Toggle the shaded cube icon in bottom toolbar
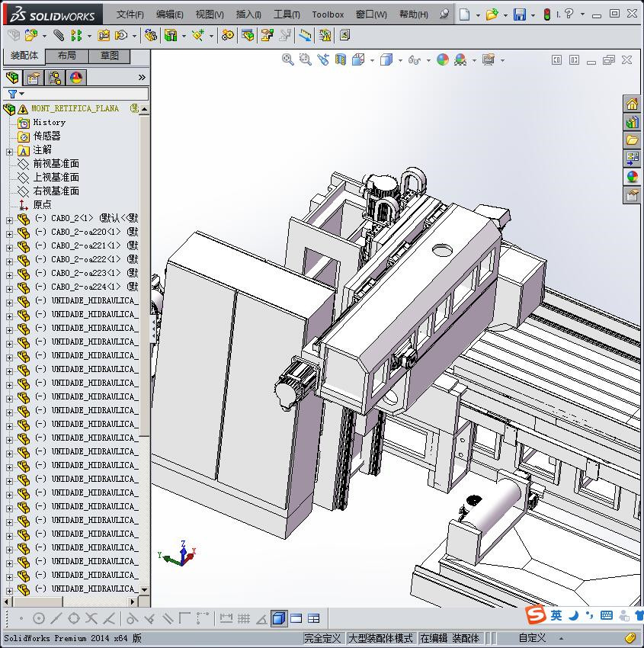Screen dimensions: 644x648 [279, 618]
